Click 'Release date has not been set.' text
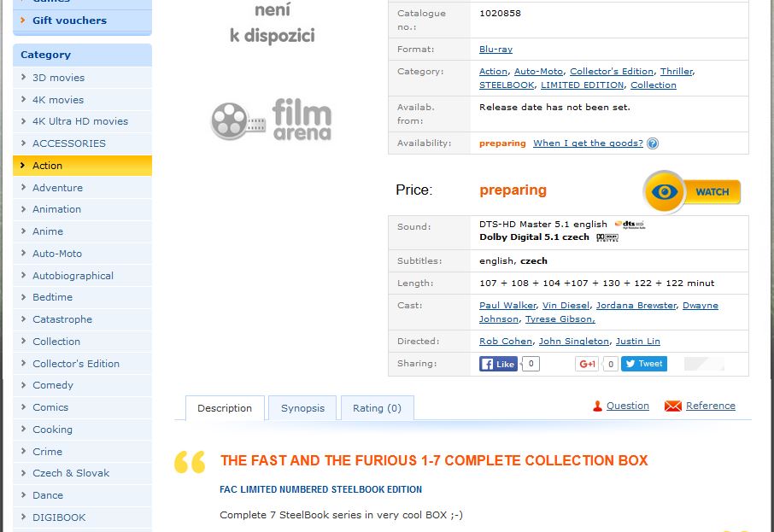 point(554,107)
